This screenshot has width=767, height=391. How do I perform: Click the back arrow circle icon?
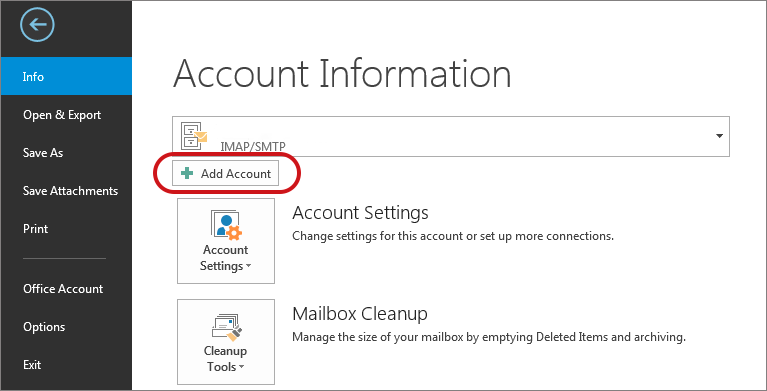coord(37,24)
